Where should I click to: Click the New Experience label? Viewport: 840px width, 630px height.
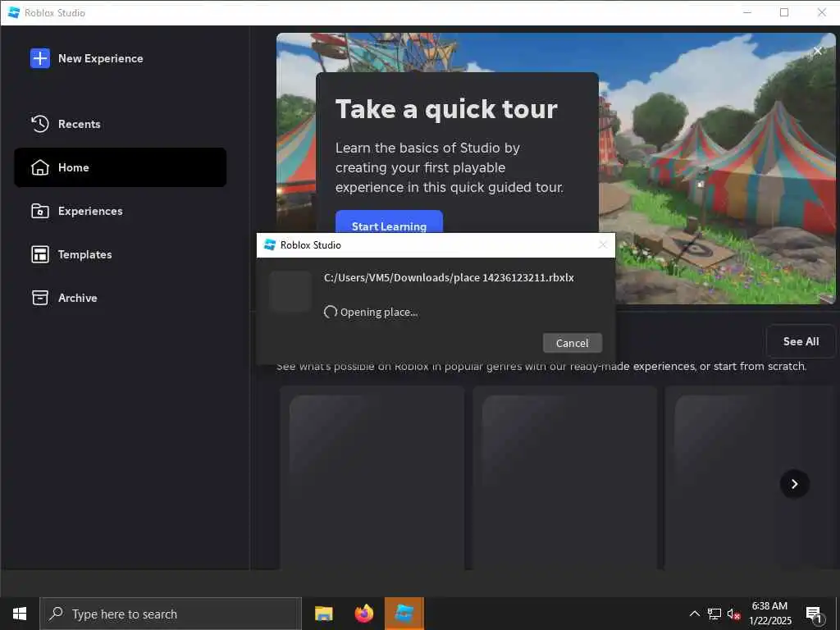pos(101,58)
